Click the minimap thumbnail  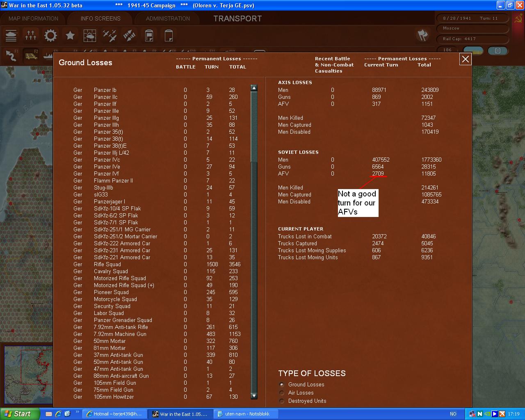tap(28, 374)
